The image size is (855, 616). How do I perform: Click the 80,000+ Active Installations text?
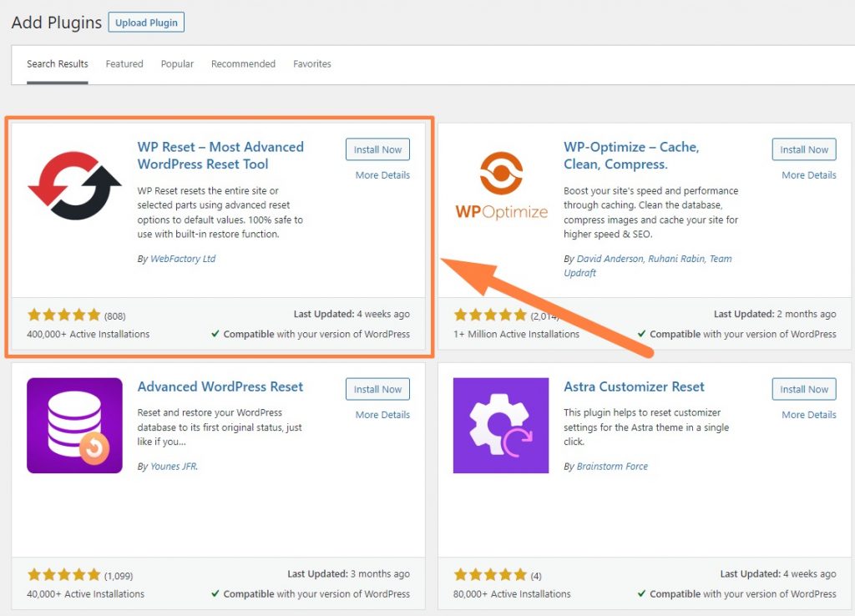[x=512, y=593]
